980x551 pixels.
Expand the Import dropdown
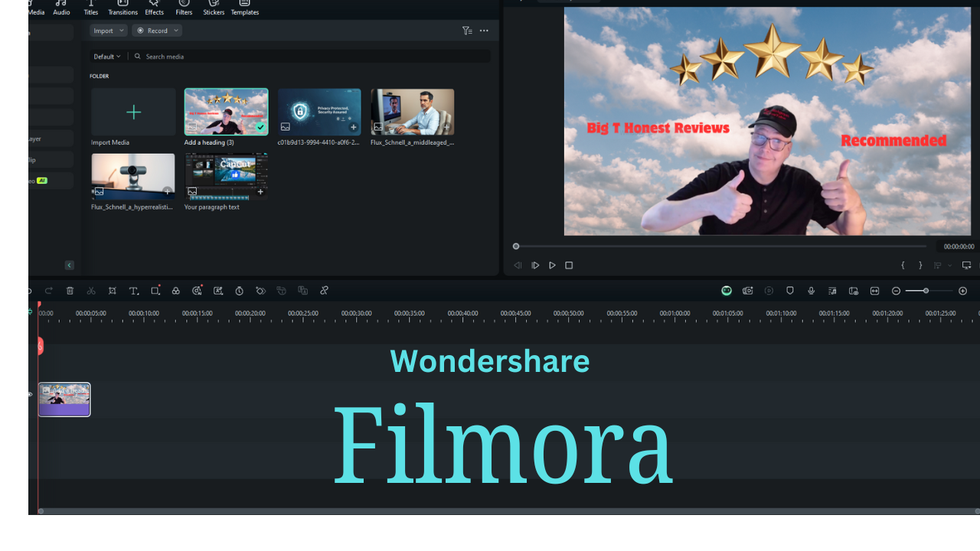(108, 31)
